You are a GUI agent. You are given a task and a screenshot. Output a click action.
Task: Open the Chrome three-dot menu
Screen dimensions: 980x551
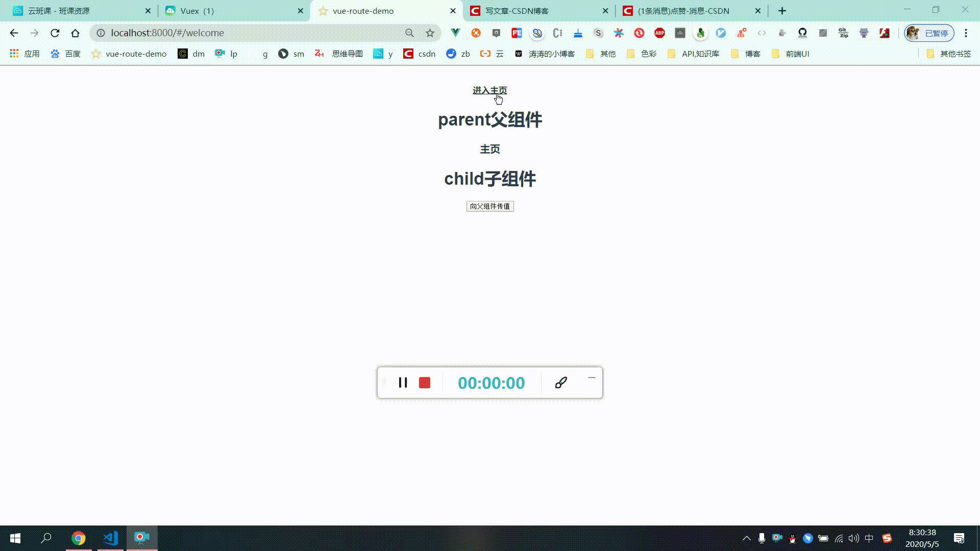966,33
